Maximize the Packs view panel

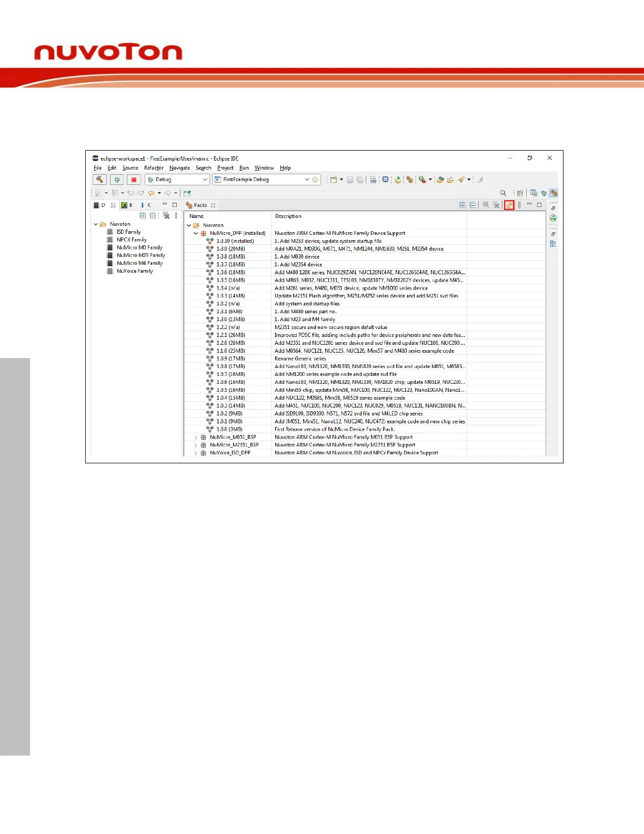(x=539, y=205)
